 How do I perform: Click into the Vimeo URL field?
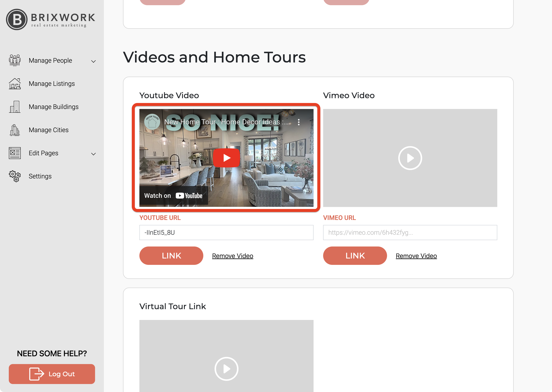click(410, 233)
